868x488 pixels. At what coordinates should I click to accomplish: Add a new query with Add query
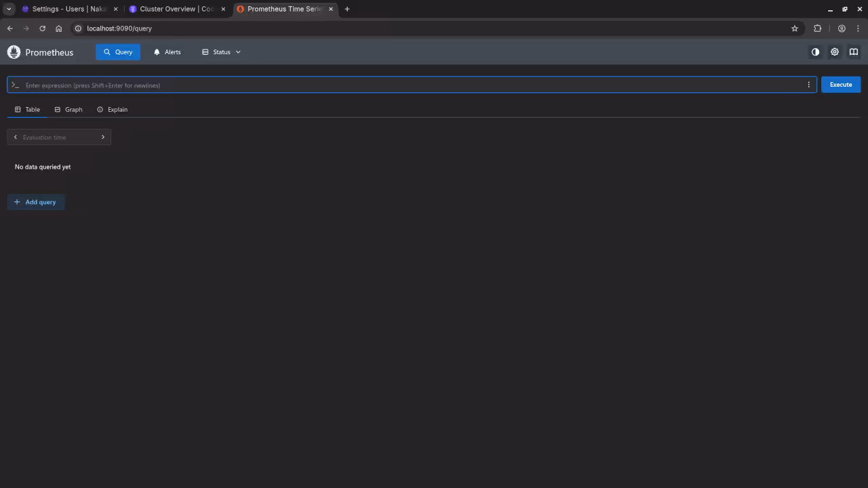click(x=36, y=202)
